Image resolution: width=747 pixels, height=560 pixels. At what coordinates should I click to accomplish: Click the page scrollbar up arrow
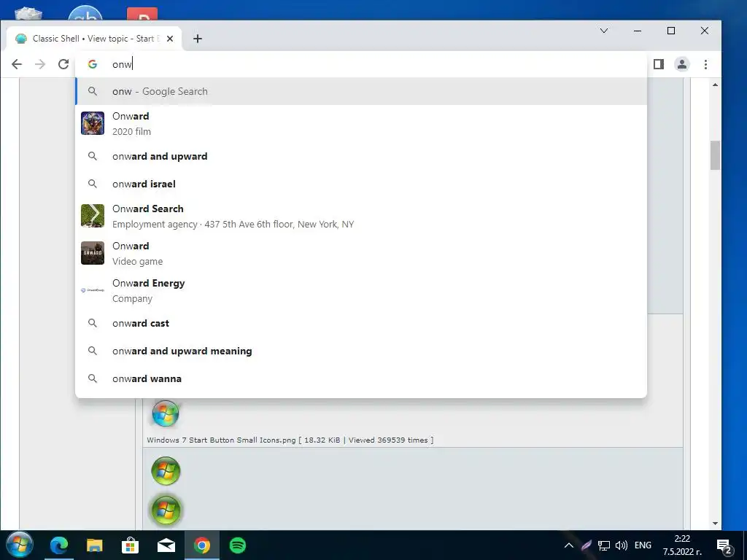pyautogui.click(x=715, y=85)
